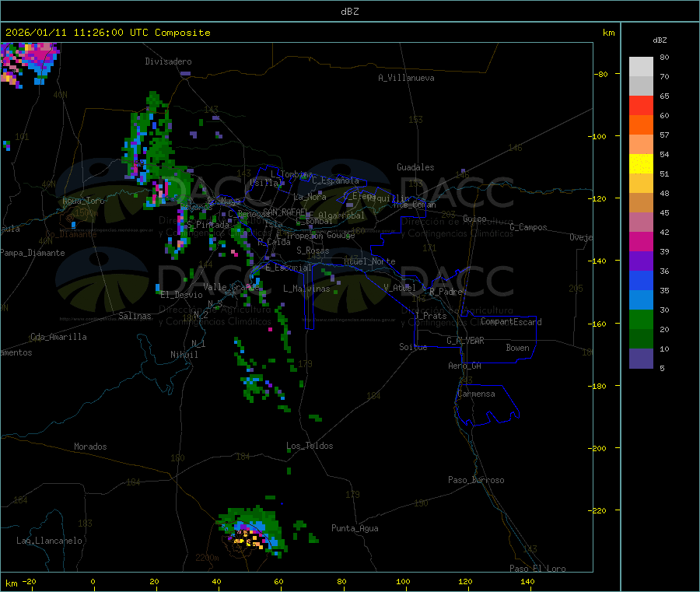The height and width of the screenshot is (592, 700).
Task: Click the G_Campos label
Action: coord(529,227)
